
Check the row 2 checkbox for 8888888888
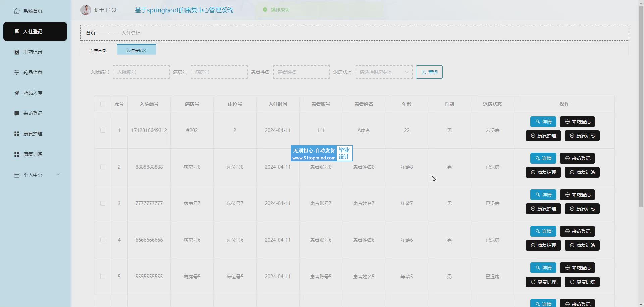pos(103,167)
